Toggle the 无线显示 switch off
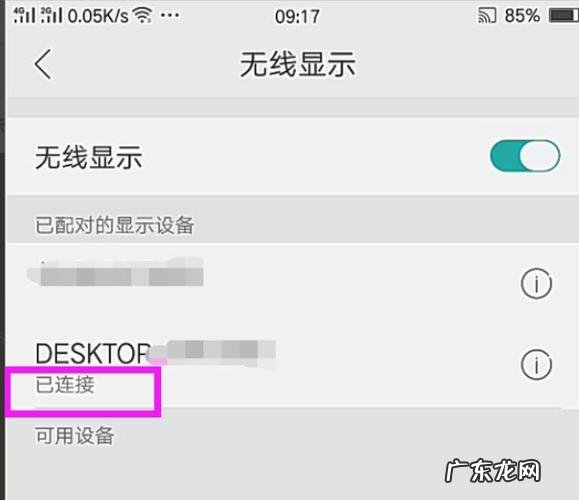 click(525, 156)
